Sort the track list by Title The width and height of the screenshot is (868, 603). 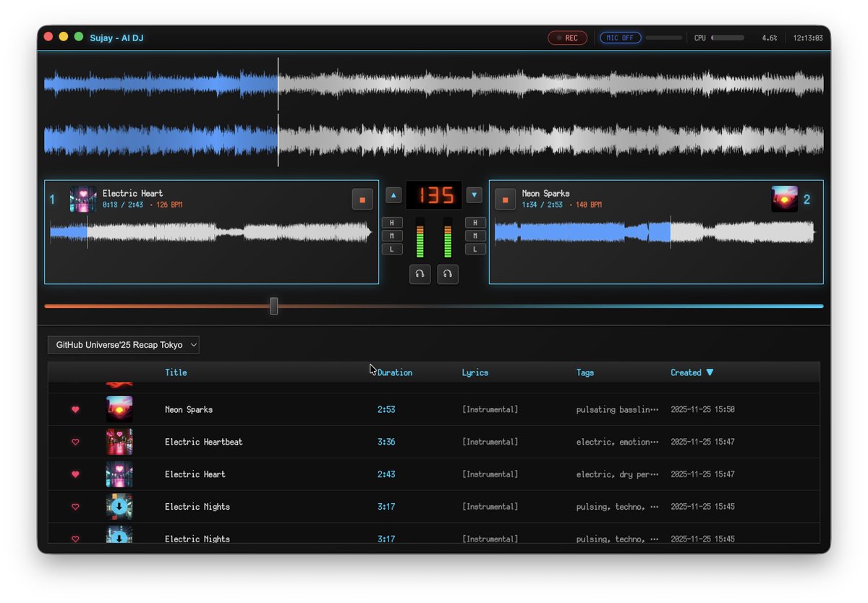tap(175, 372)
